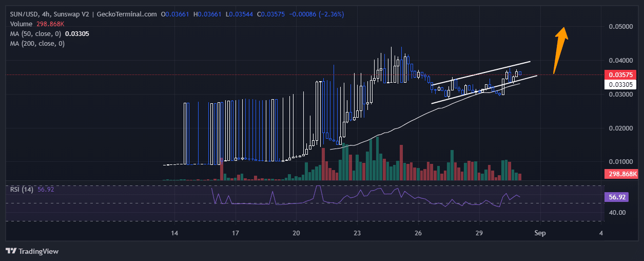The height and width of the screenshot is (261, 644).
Task: Click the 298.868K volume axis label
Action: click(622, 174)
